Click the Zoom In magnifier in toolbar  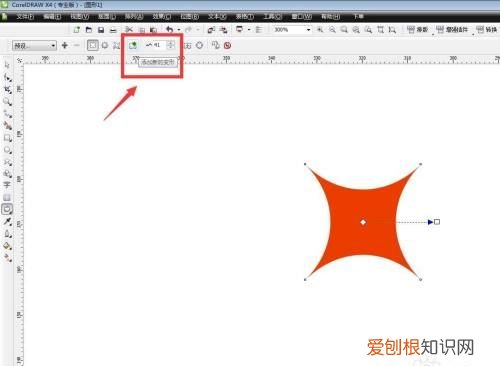pyautogui.click(x=320, y=30)
